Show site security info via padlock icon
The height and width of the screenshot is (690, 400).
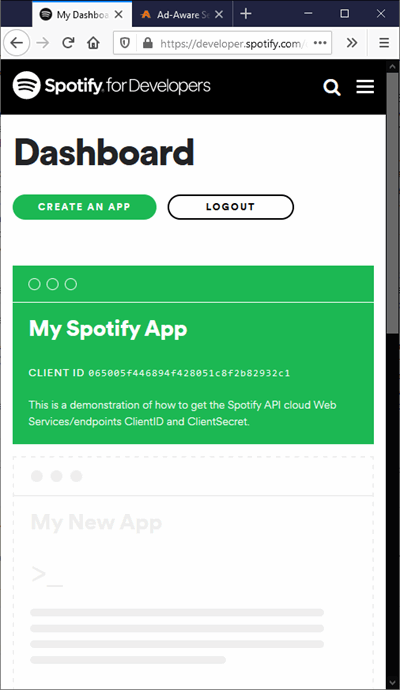coord(147,43)
